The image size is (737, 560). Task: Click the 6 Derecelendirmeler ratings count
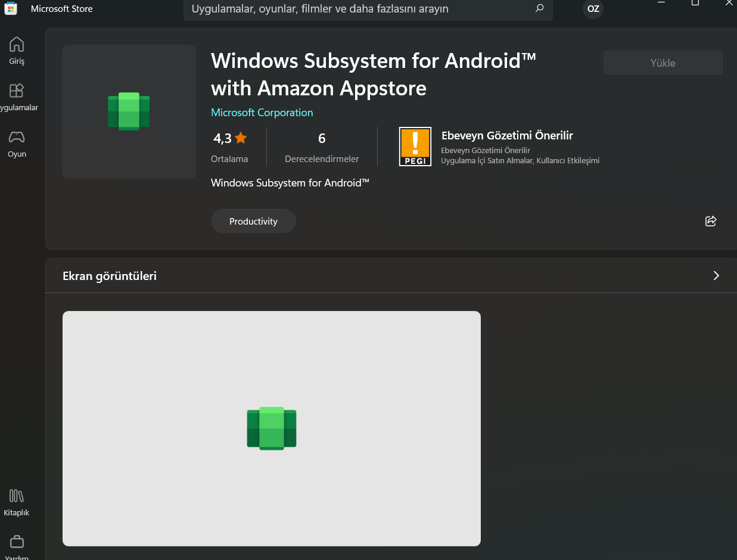coord(322,147)
